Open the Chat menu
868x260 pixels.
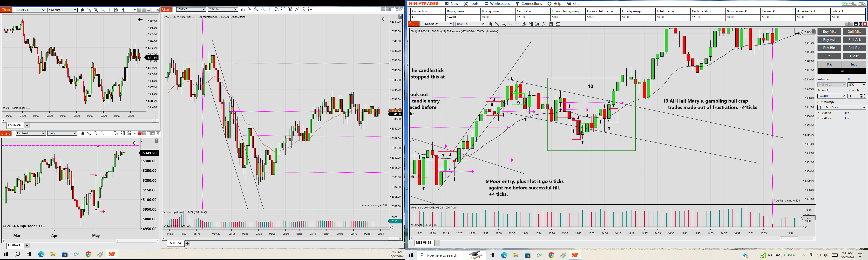574,4
